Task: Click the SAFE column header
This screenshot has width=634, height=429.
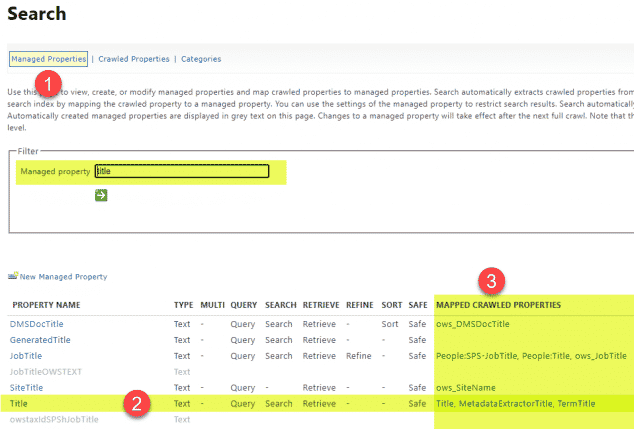Action: 418,305
